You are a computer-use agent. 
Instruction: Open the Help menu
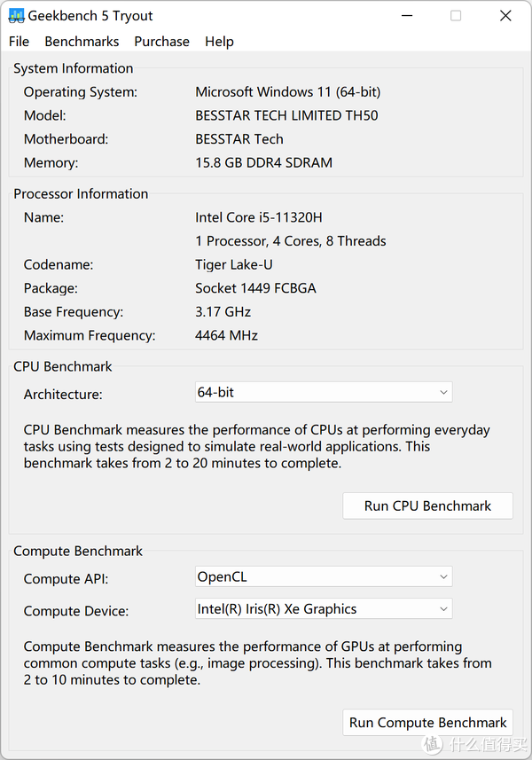(x=219, y=42)
